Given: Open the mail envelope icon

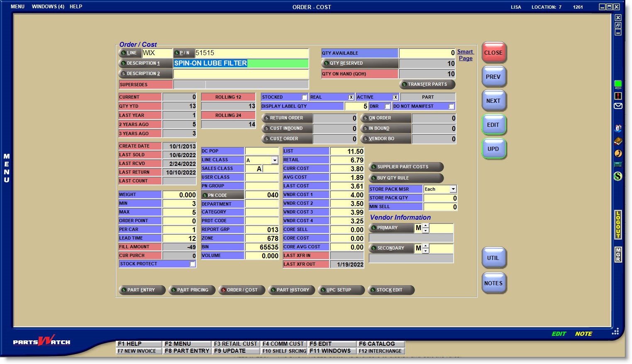Looking at the screenshot, I should (x=618, y=106).
